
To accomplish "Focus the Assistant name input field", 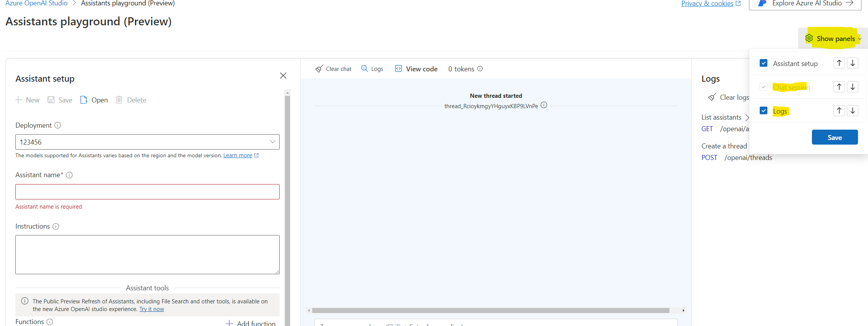I will (x=147, y=192).
